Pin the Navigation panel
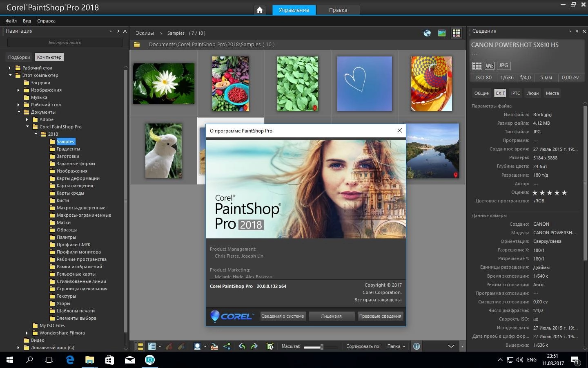Screen dimensions: 588x368 click(x=118, y=31)
